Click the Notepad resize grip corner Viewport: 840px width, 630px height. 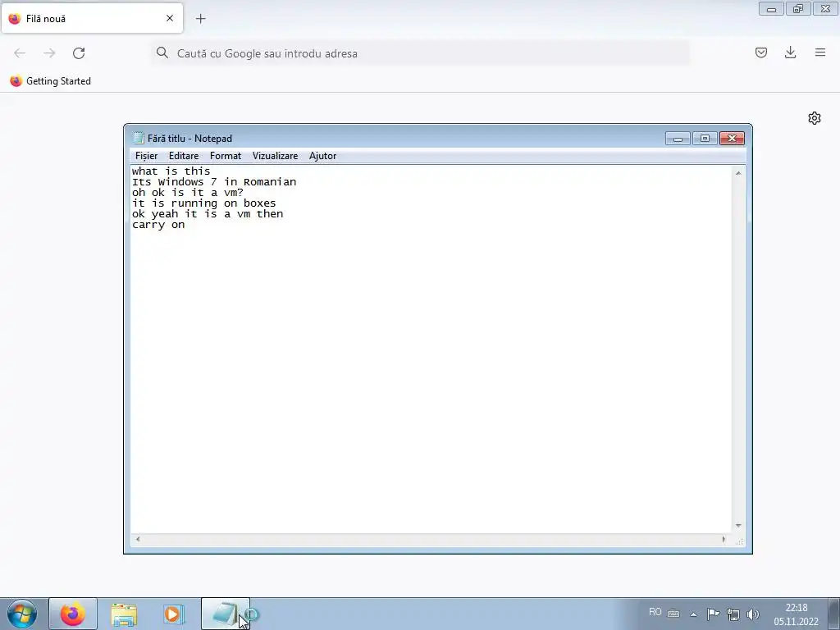click(739, 541)
